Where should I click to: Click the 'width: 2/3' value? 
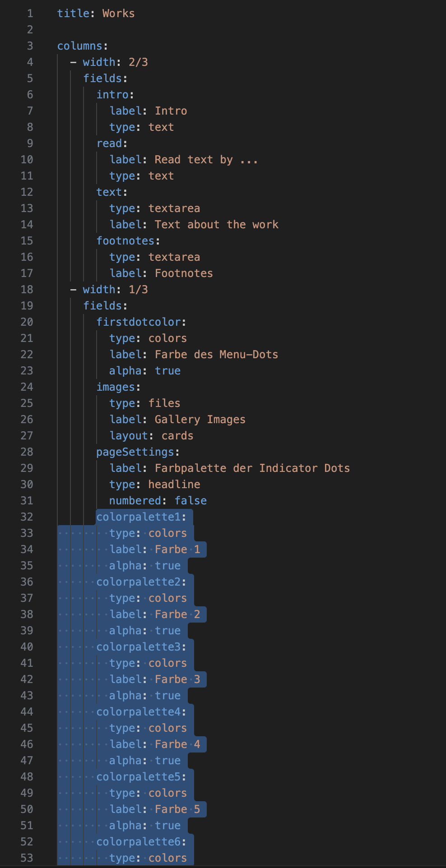tap(138, 62)
